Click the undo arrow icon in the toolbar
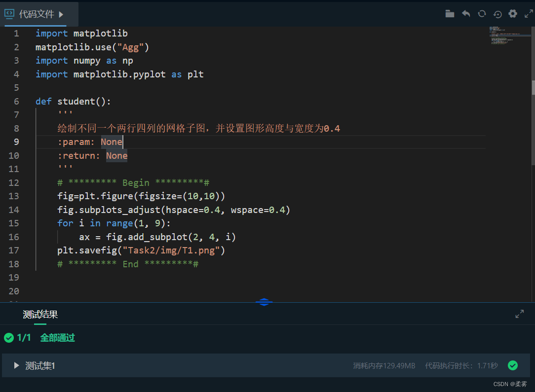 pyautogui.click(x=466, y=14)
